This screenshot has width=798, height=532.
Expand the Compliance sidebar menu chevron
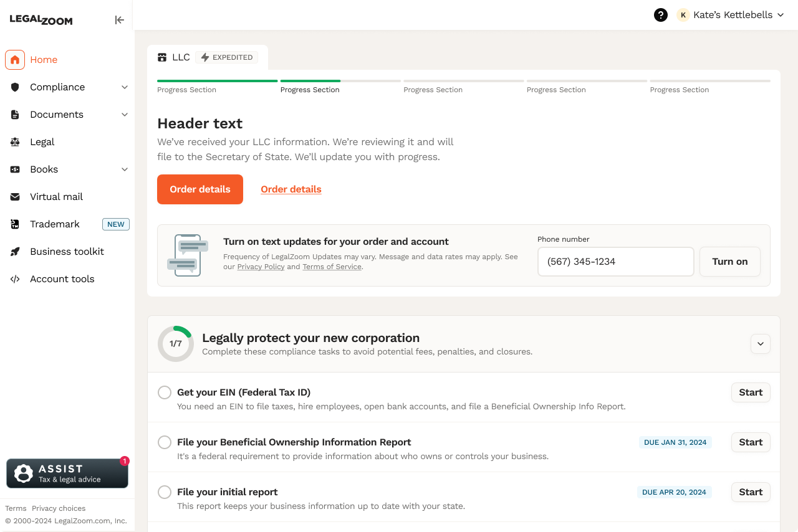(125, 87)
